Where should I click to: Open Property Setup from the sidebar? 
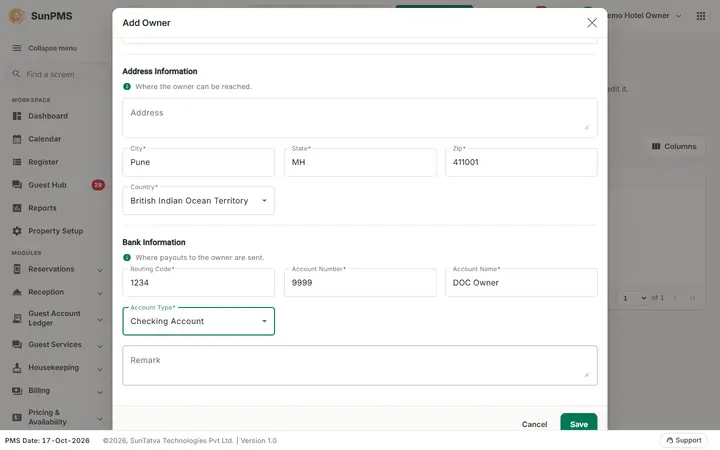[x=56, y=231]
